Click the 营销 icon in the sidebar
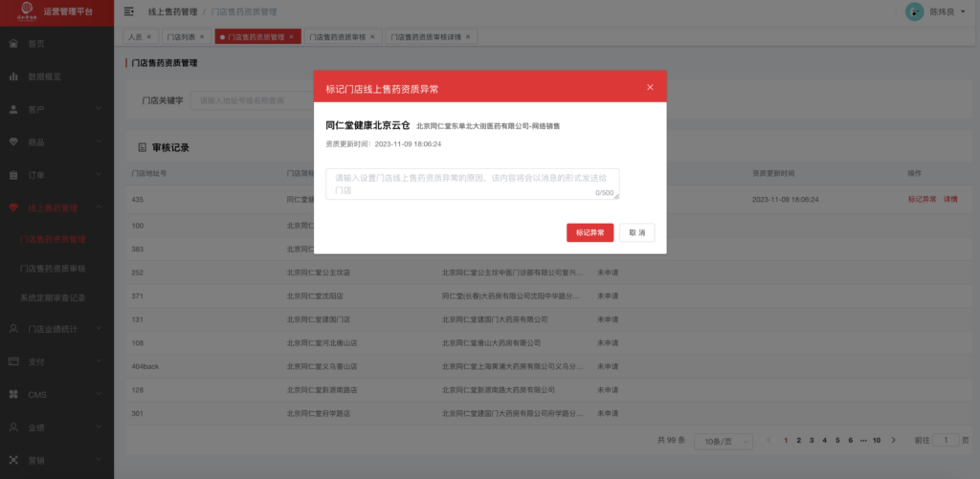Image resolution: width=980 pixels, height=479 pixels. (x=13, y=460)
